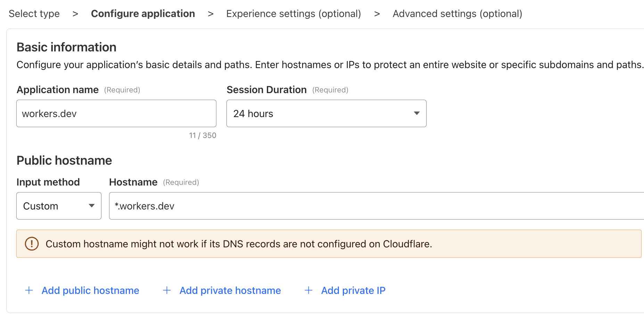Click the Add private IP link

pyautogui.click(x=353, y=290)
